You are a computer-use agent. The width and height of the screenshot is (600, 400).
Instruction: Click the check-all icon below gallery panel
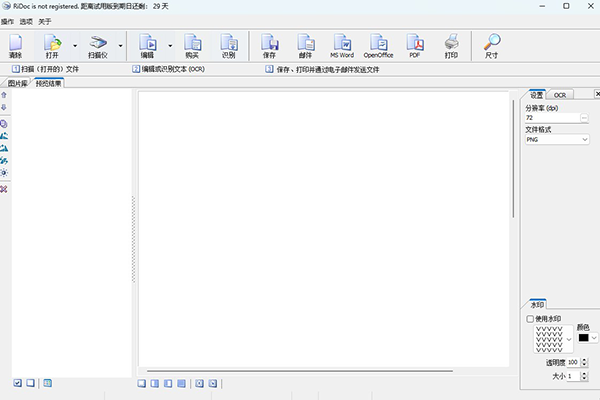18,383
